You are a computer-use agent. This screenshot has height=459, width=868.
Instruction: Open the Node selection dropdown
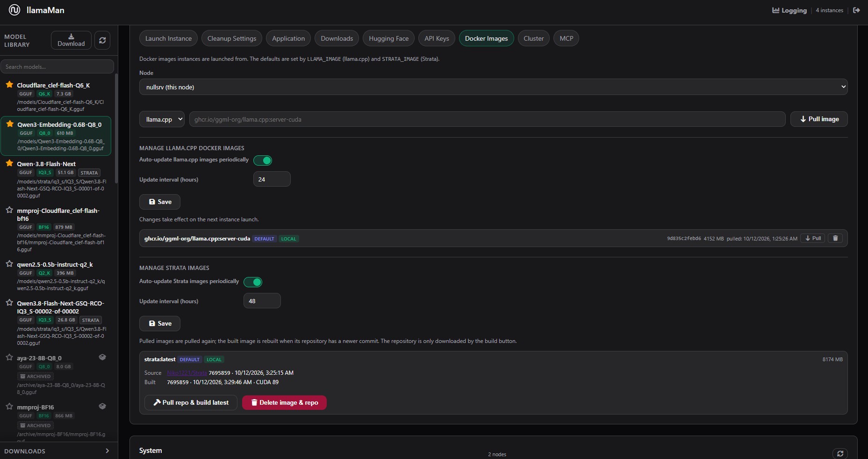click(493, 87)
